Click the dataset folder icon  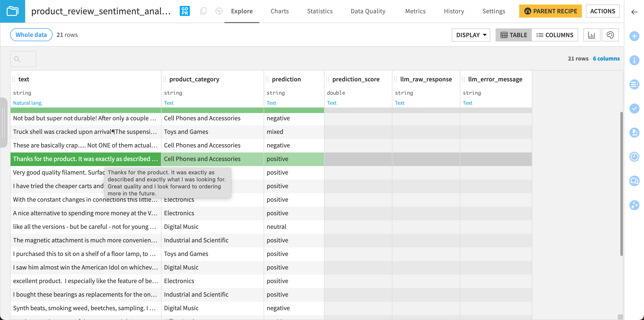point(13,11)
